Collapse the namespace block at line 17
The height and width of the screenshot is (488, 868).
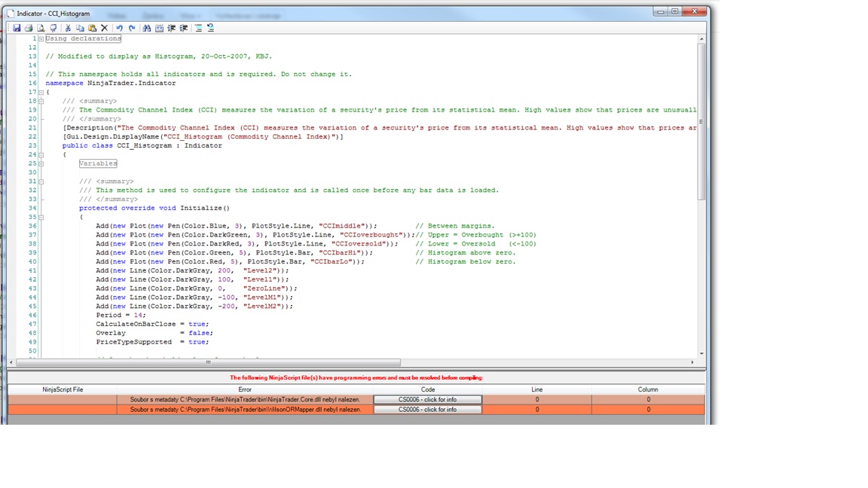tap(41, 92)
